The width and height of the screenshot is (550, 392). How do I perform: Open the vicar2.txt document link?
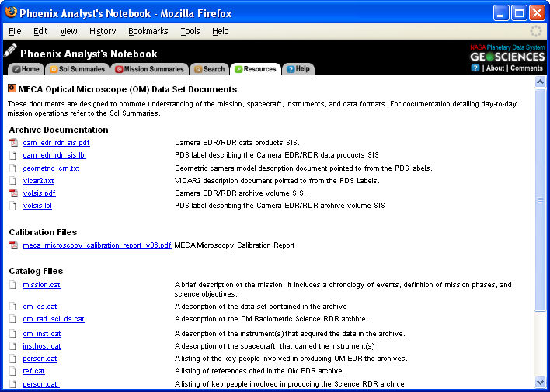point(38,181)
